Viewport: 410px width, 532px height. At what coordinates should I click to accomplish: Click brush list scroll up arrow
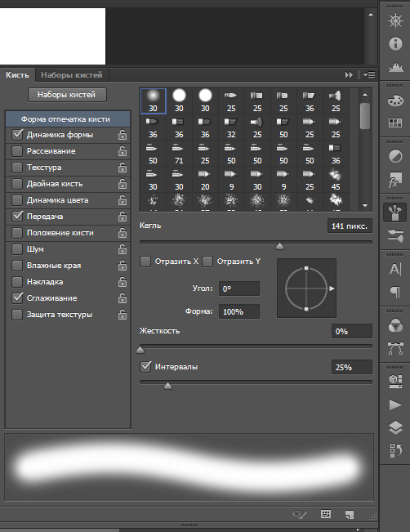click(x=365, y=95)
